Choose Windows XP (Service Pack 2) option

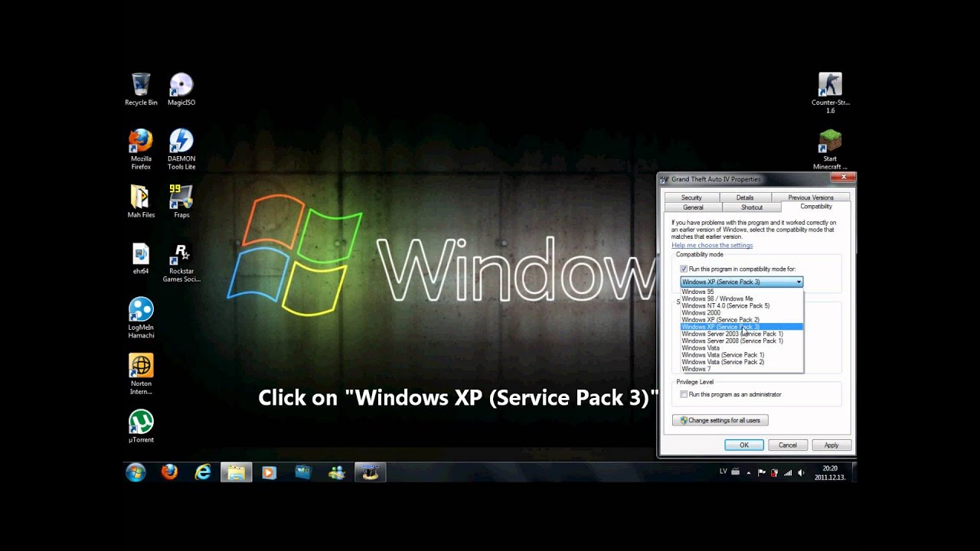point(741,320)
